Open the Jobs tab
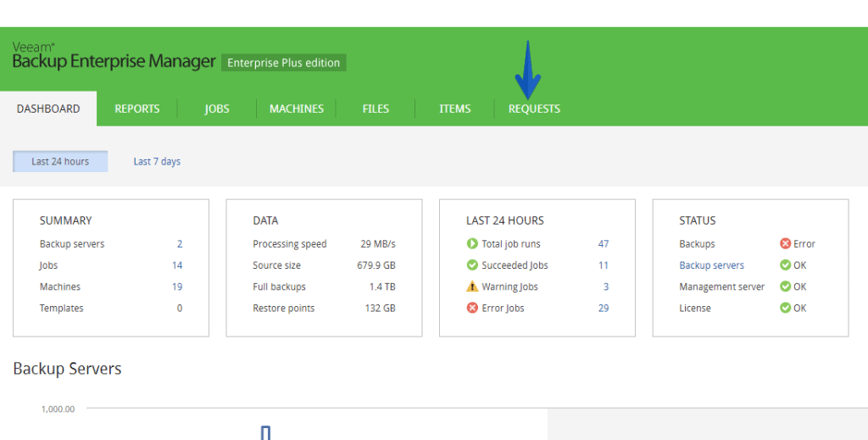This screenshot has width=868, height=440. pyautogui.click(x=217, y=109)
